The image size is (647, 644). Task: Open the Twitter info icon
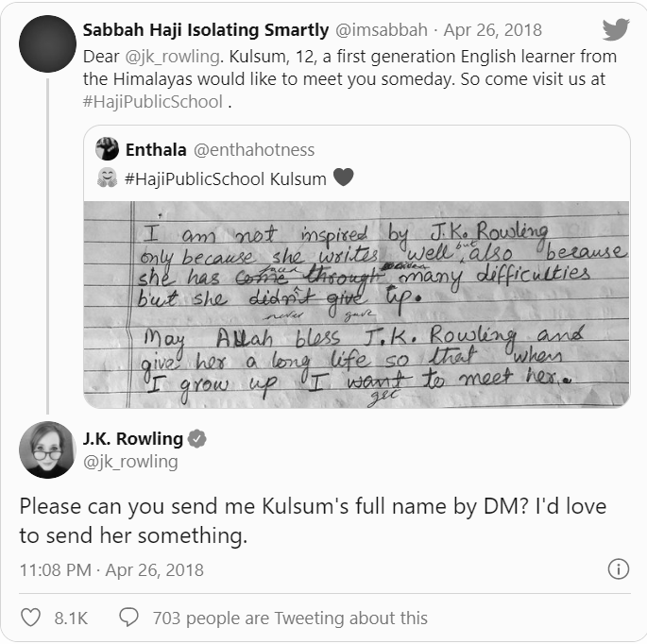point(618,568)
